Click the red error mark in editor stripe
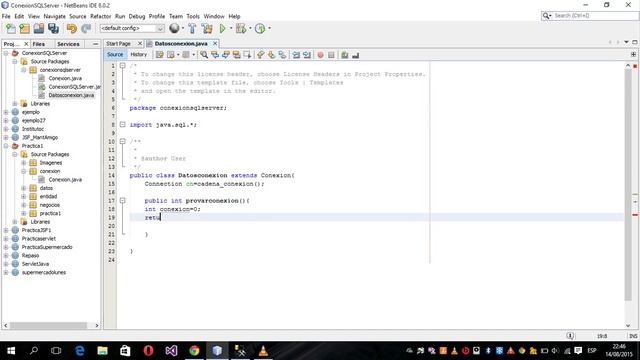 (635, 215)
